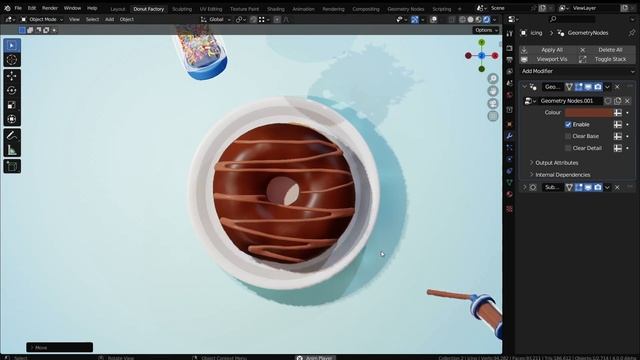
Task: Select the Scale tool
Action: [x=12, y=105]
